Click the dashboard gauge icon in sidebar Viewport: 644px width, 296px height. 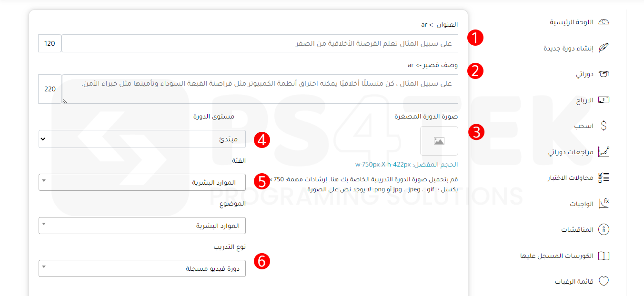604,22
